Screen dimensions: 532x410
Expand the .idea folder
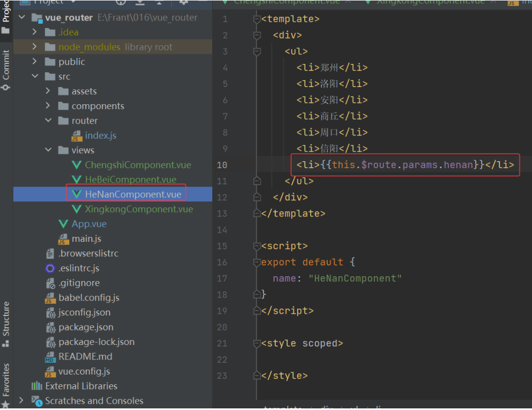(x=34, y=32)
